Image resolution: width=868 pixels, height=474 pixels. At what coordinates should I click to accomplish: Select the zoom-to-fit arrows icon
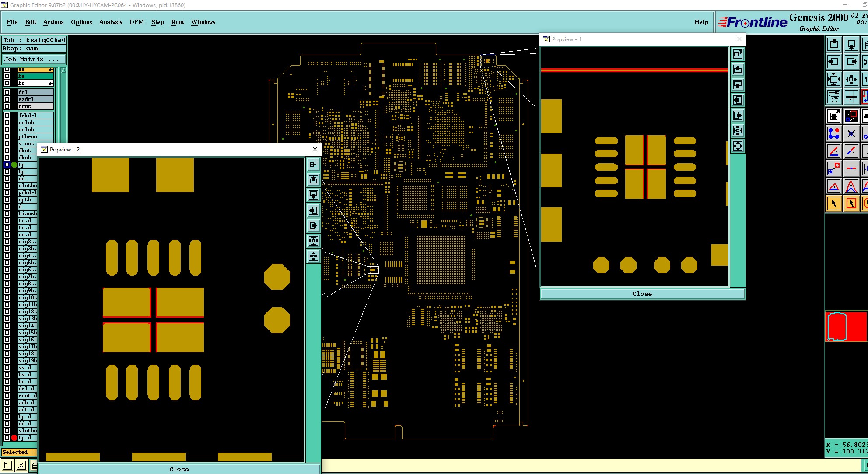[x=834, y=79]
